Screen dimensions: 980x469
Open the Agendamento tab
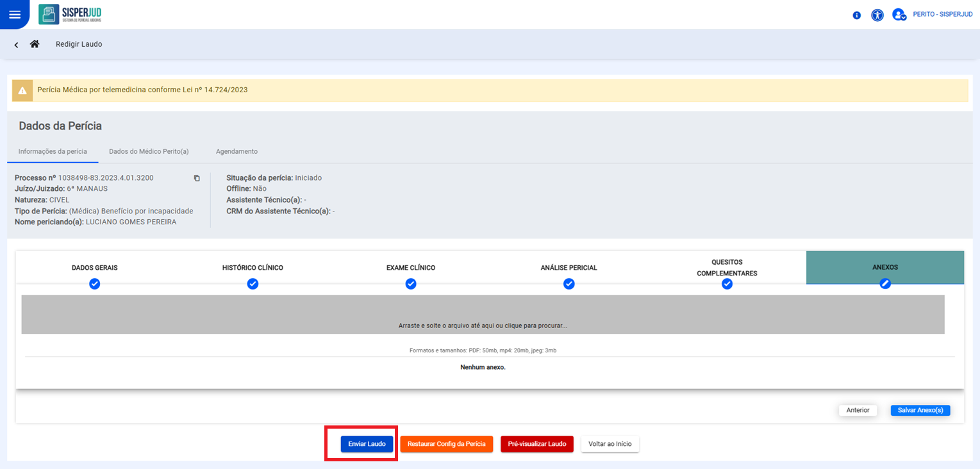click(237, 152)
